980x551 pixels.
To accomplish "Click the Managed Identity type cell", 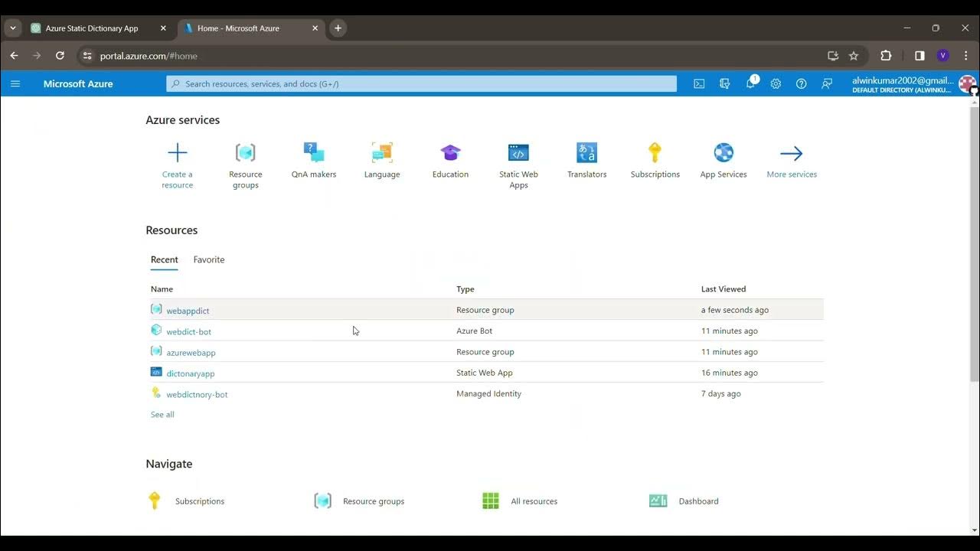I will [x=488, y=393].
